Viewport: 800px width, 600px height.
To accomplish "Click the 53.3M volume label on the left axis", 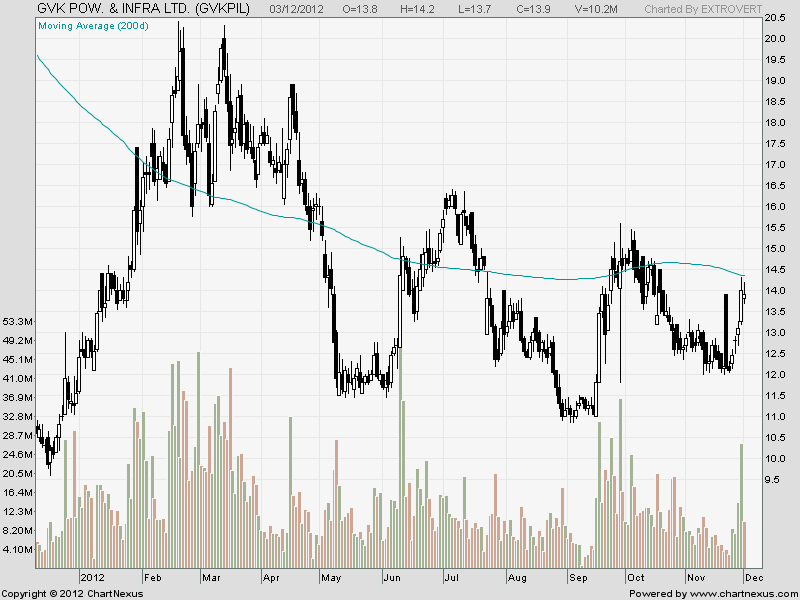I will pyautogui.click(x=19, y=322).
